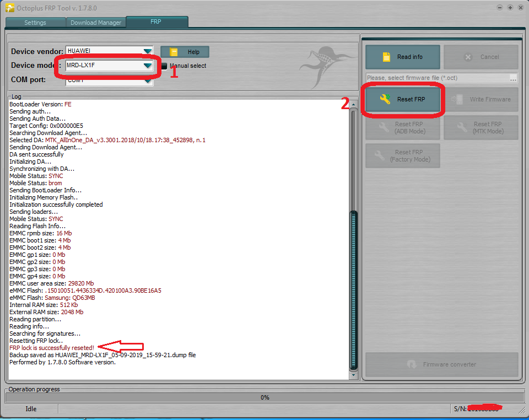Screen dimensions: 529x420
Task: Expand the Device model MRD-LX1F dropdown
Action: click(148, 66)
